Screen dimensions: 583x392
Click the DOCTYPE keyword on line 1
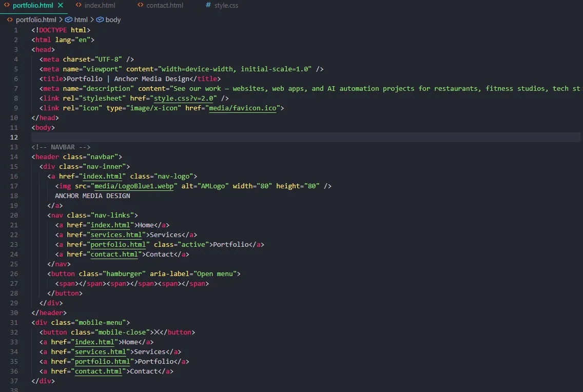[x=53, y=30]
